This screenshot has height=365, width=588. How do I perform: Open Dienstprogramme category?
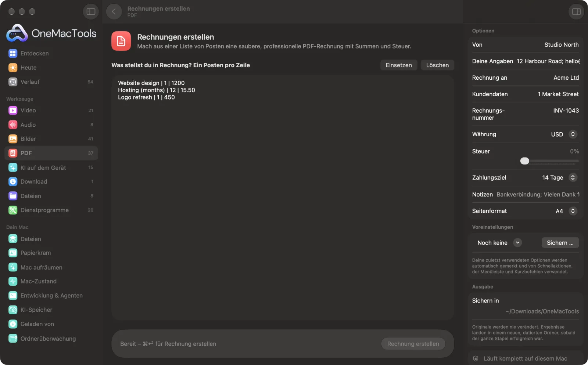click(51, 210)
